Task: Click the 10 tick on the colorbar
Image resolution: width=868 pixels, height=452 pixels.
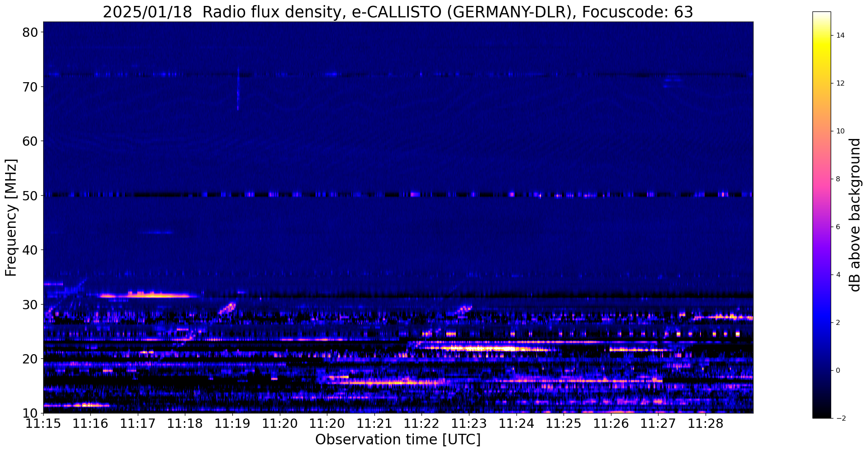Action: click(840, 131)
